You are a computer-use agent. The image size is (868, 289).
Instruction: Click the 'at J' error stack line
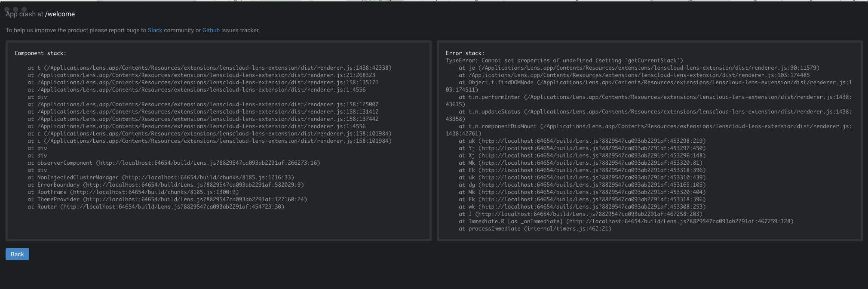581,214
